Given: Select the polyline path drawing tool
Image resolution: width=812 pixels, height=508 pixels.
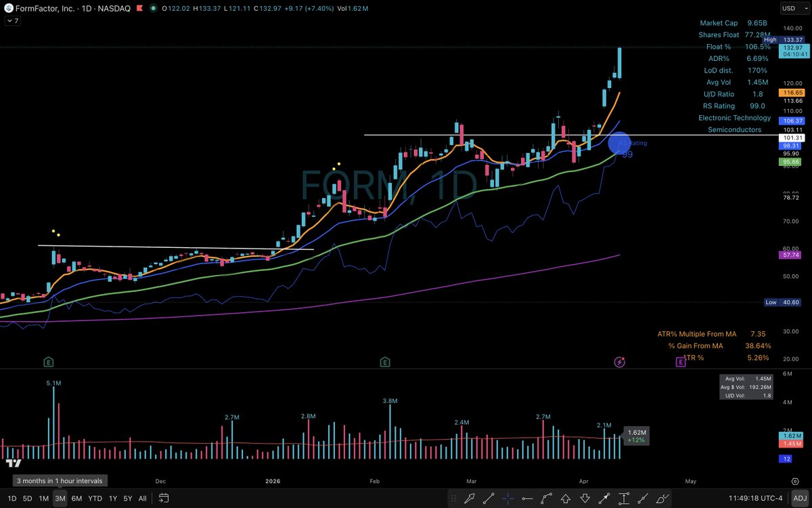Looking at the screenshot, I should [x=547, y=499].
